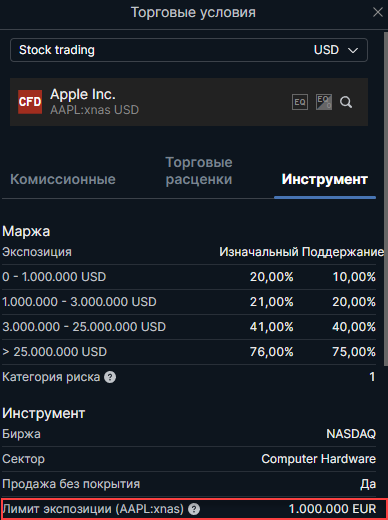Viewport: 388px width, 520px height.
Task: Select the > 25.000.000 USD margin row
Action: point(189,352)
